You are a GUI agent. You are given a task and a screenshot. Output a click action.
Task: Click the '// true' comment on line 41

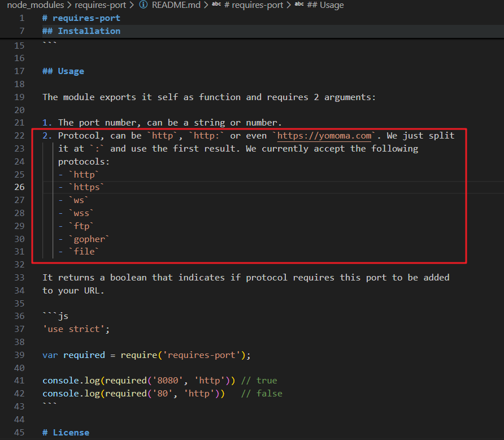tap(259, 381)
